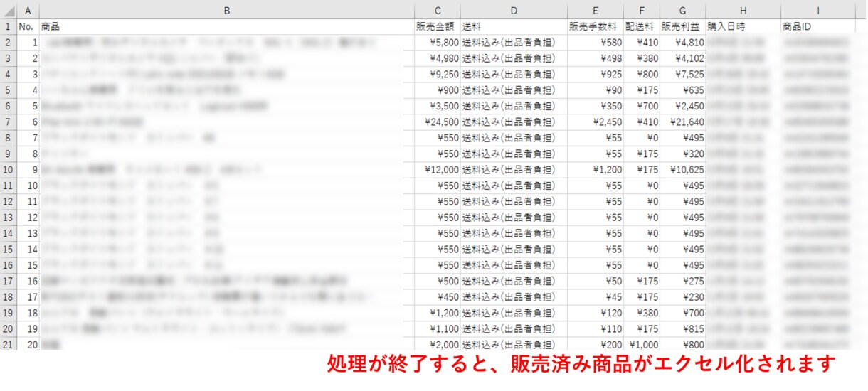Select the cell showing ¥450
The width and height of the screenshot is (868, 391).
438,297
